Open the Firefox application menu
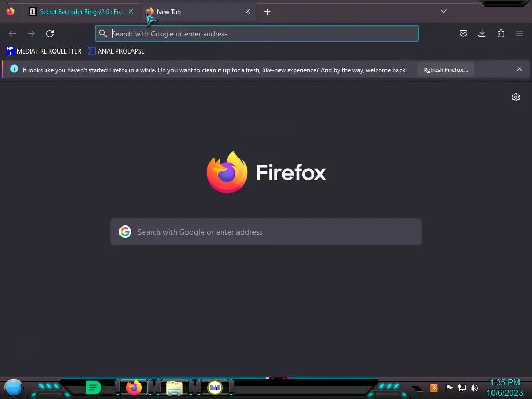 pyautogui.click(x=520, y=33)
